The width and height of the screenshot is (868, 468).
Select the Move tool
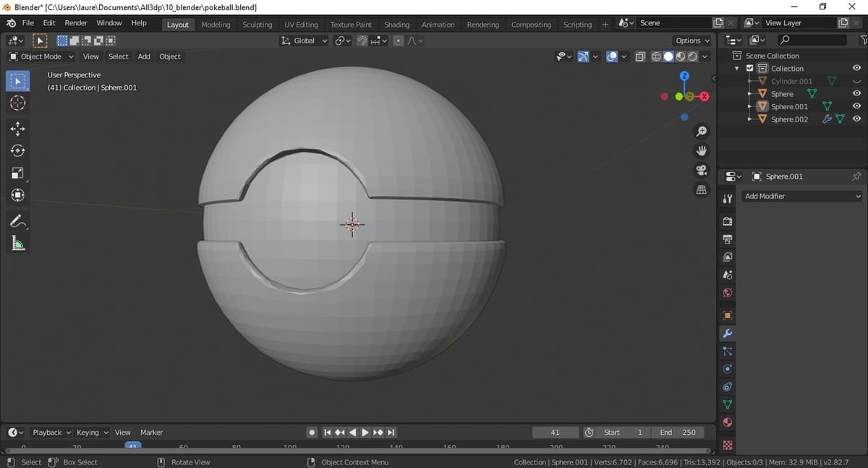click(18, 129)
